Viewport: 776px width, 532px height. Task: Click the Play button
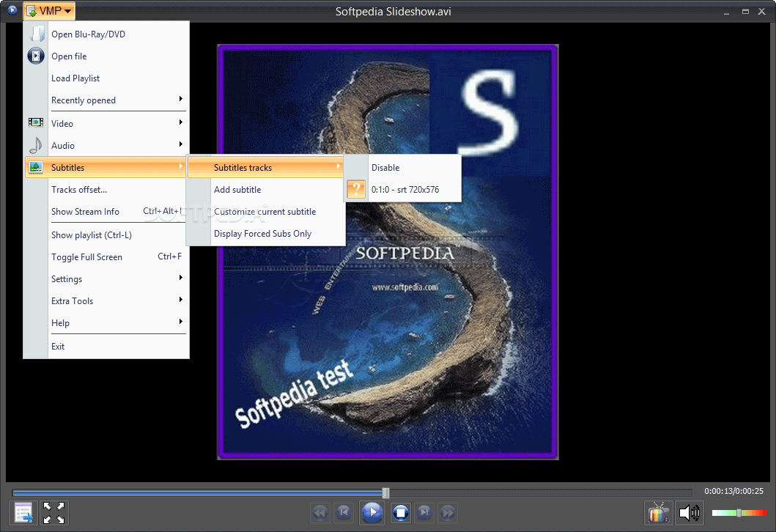[x=372, y=513]
